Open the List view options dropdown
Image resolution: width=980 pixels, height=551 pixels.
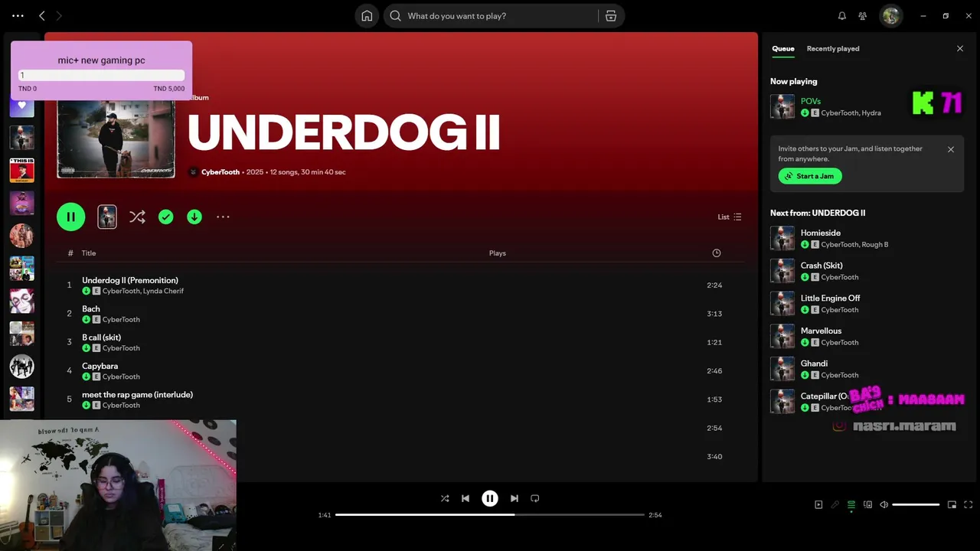click(730, 217)
